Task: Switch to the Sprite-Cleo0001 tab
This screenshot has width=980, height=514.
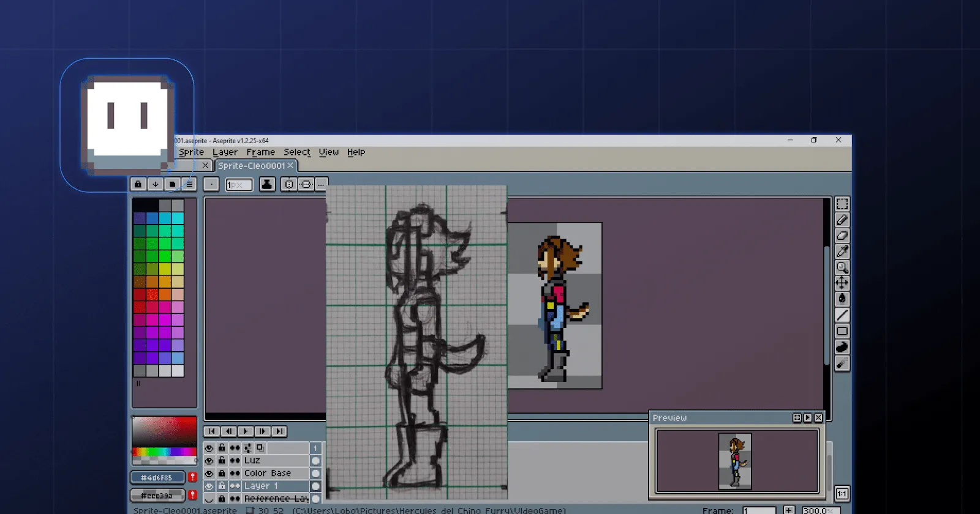Action: [x=256, y=166]
